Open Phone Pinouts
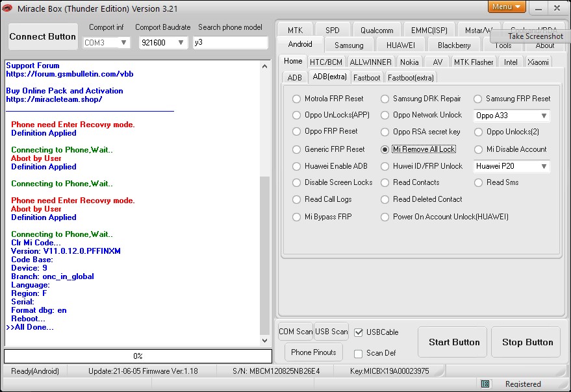 point(314,352)
